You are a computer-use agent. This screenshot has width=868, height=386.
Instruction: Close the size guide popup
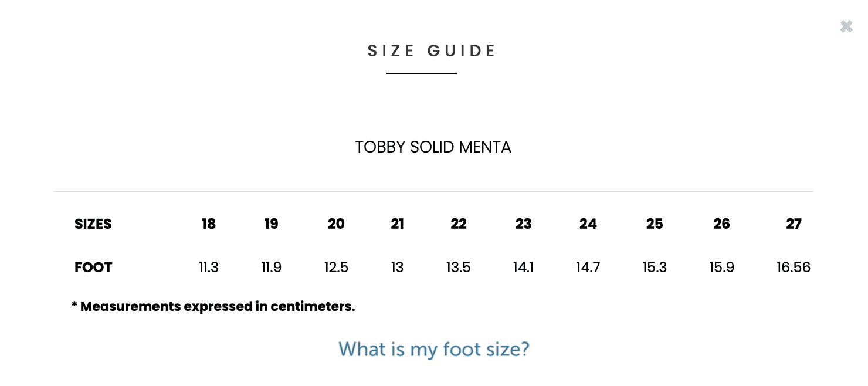(846, 26)
